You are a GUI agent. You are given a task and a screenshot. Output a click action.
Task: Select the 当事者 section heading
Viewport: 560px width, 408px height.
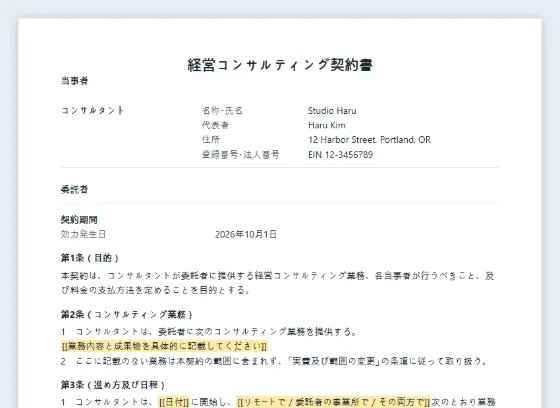point(74,81)
